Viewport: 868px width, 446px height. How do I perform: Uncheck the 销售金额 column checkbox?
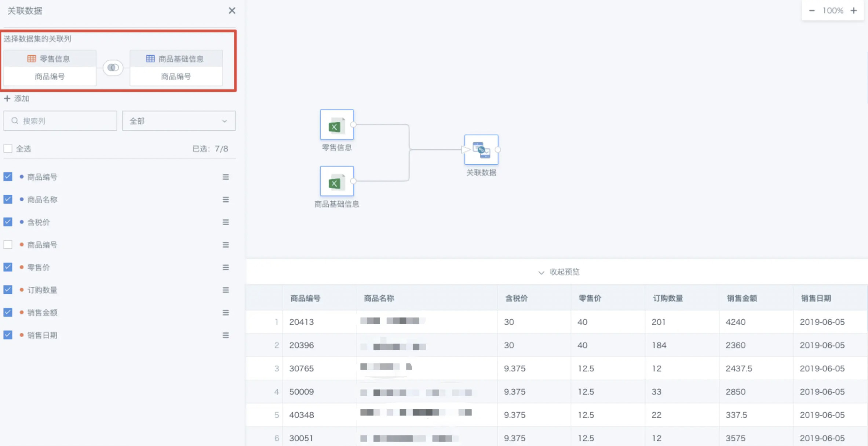click(x=8, y=312)
